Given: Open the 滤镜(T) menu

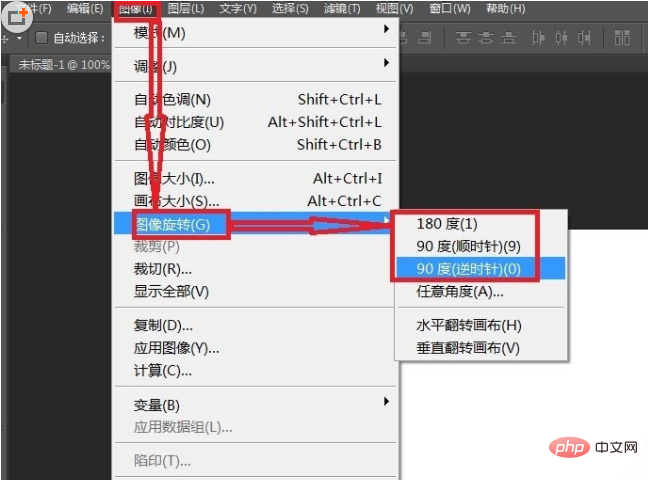Looking at the screenshot, I should pos(342,8).
